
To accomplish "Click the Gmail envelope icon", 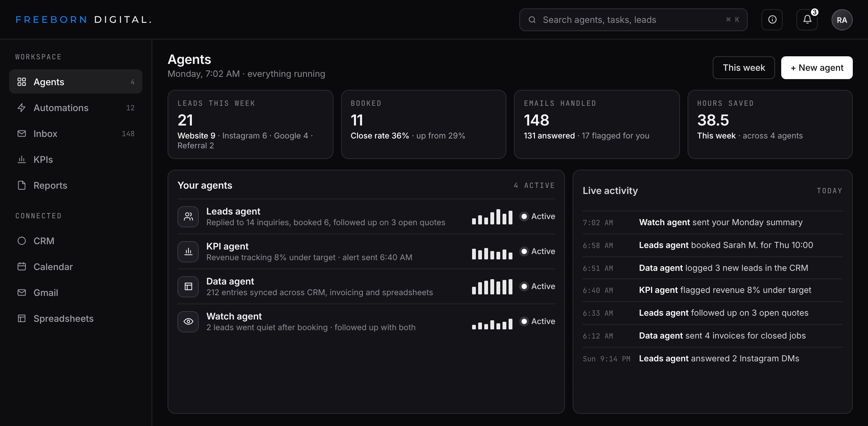I will (22, 293).
